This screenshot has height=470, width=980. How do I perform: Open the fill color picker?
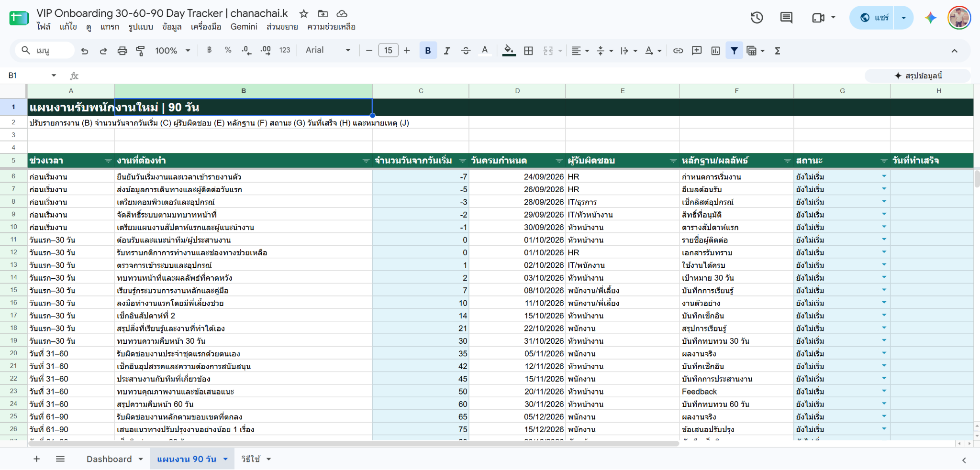(509, 51)
